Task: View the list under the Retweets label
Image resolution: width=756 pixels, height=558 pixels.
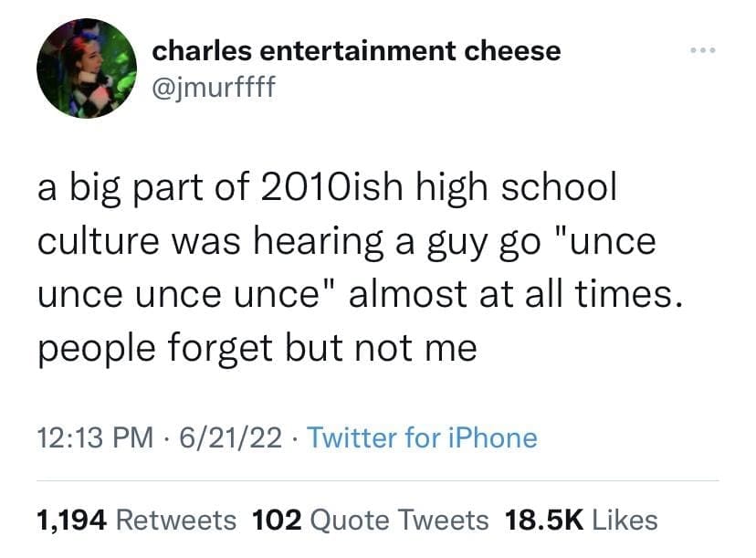Action: [x=177, y=520]
